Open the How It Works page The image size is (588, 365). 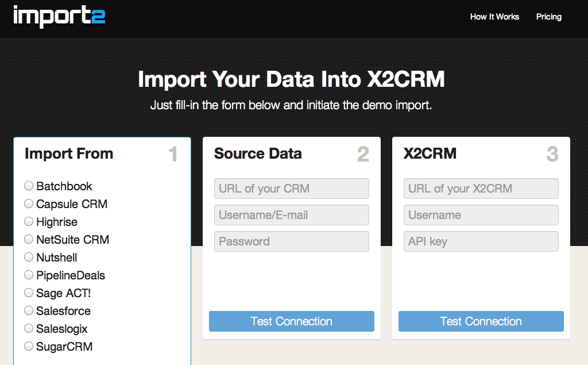pyautogui.click(x=494, y=17)
